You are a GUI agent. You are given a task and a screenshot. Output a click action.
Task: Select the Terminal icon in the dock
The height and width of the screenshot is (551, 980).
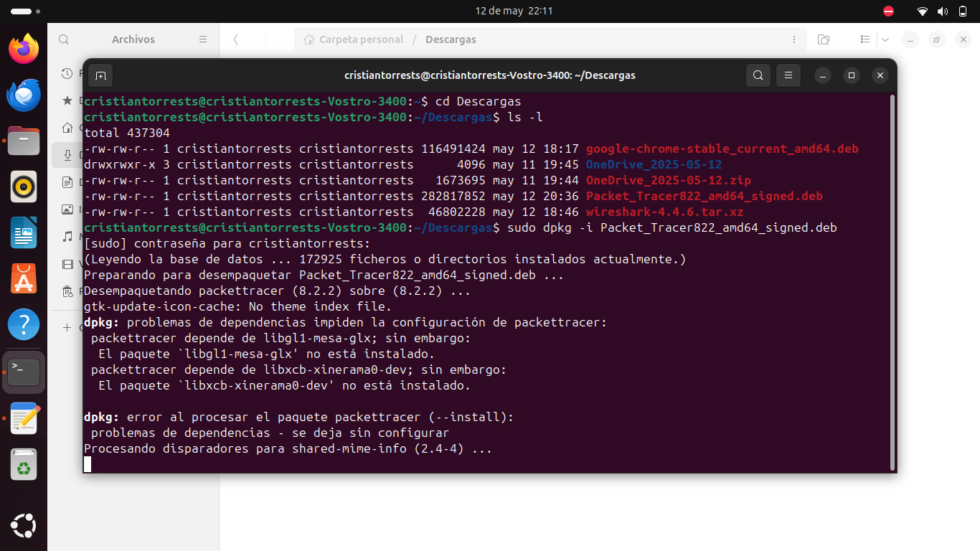point(24,372)
